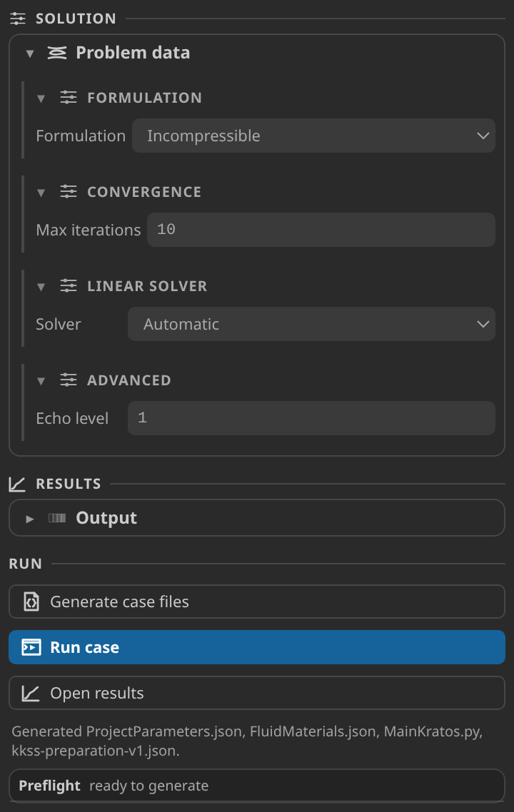Viewport: 514px width, 812px height.
Task: Click the Formulation group sliders icon
Action: [x=69, y=97]
